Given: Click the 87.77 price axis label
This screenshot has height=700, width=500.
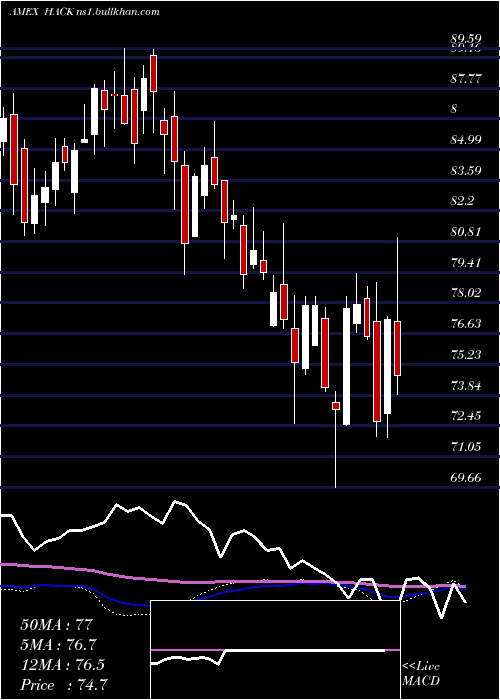Looking at the screenshot, I should click(467, 79).
